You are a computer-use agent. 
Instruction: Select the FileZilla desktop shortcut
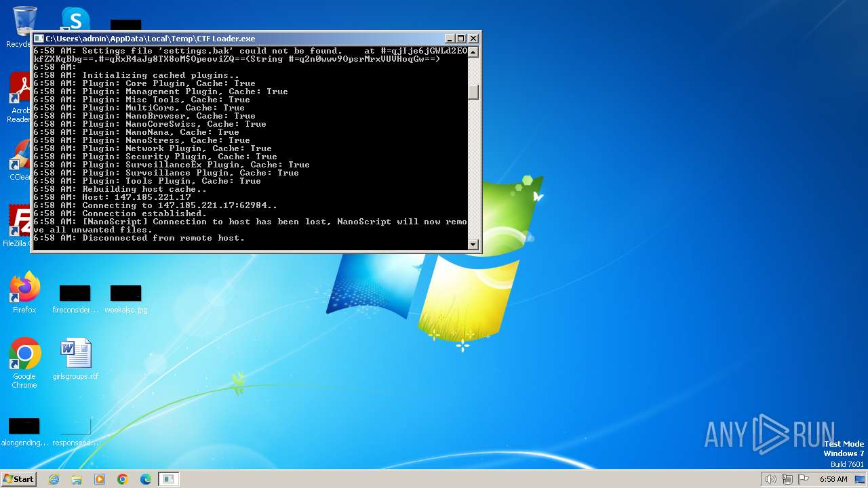click(18, 225)
